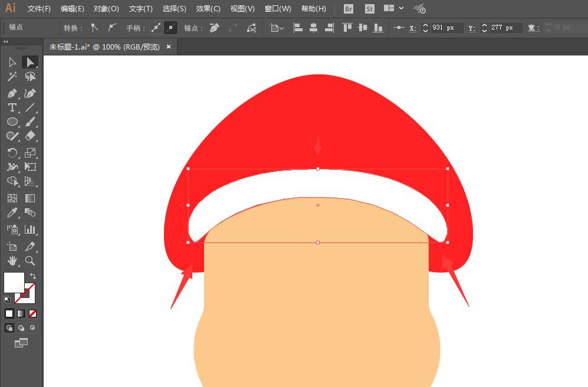
Task: Select the Magic Wand tool
Action: (x=12, y=77)
